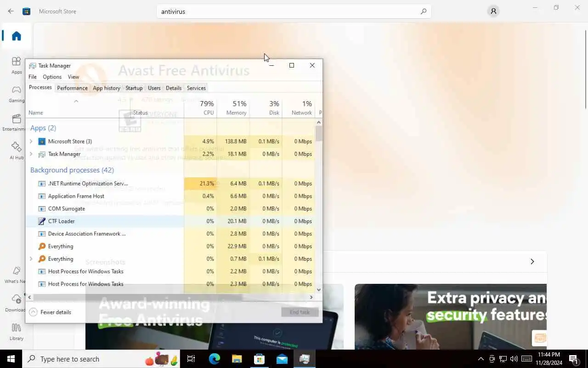Image resolution: width=588 pixels, height=368 pixels.
Task: Select Device Association Framework process row
Action: click(170, 234)
